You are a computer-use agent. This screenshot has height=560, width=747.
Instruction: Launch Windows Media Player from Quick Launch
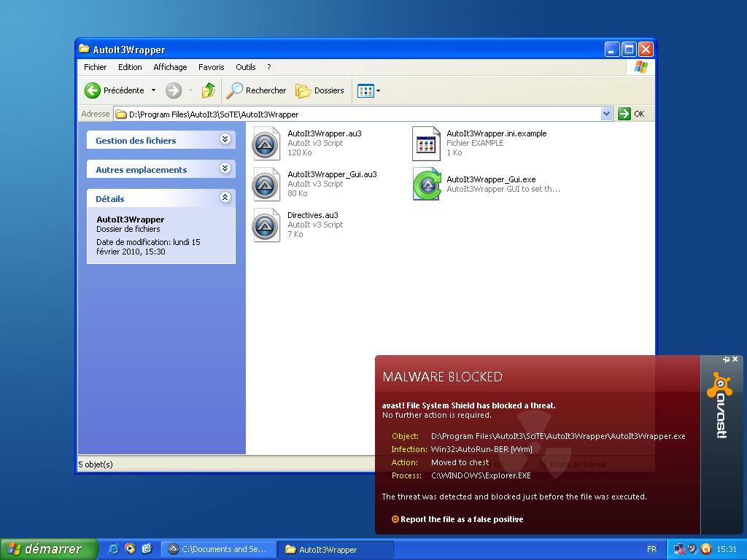pyautogui.click(x=130, y=549)
